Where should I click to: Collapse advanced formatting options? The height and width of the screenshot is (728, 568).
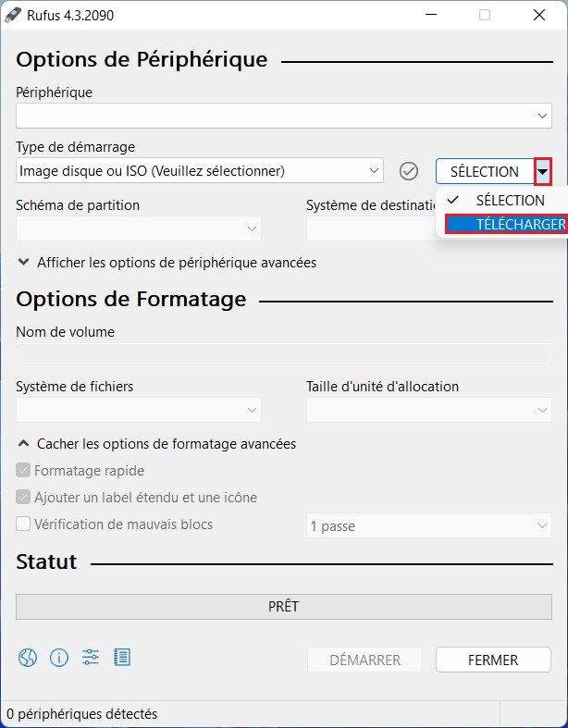[x=166, y=444]
